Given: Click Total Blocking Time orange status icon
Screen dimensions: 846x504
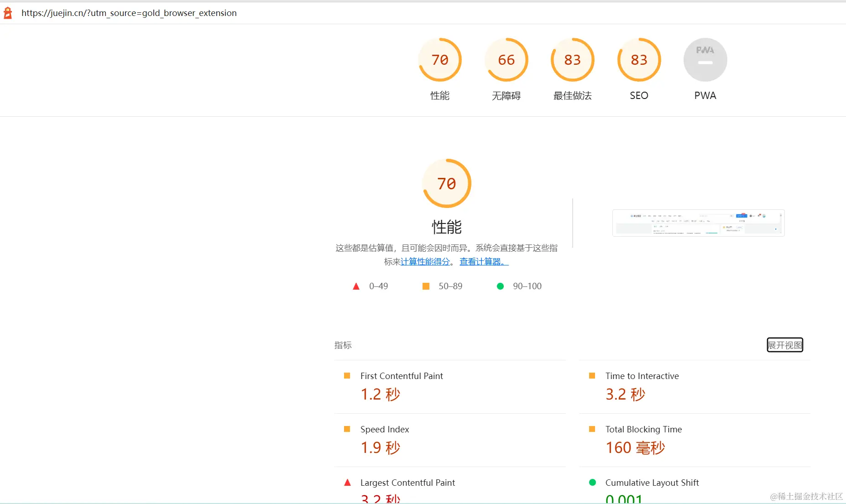Looking at the screenshot, I should coord(592,429).
